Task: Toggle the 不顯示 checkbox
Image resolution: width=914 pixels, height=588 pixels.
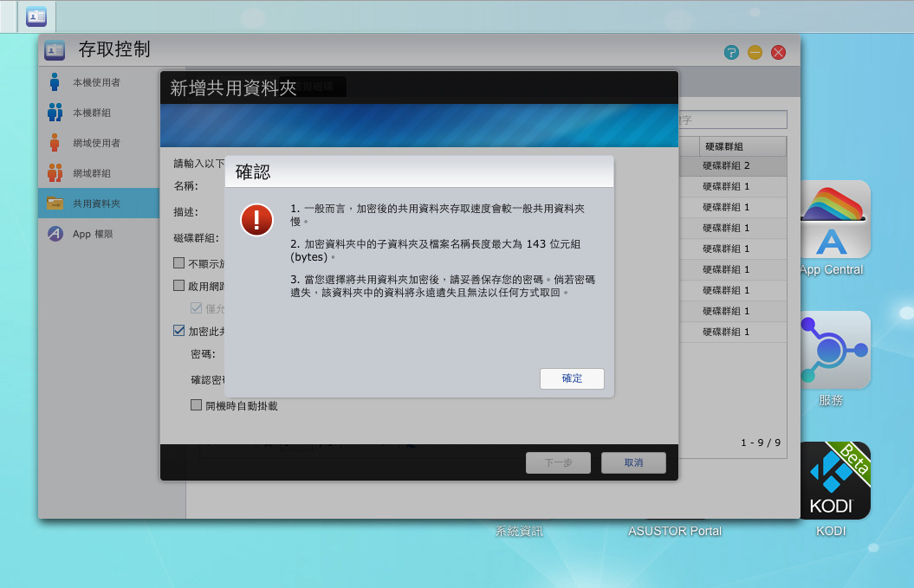Action: pos(179,262)
